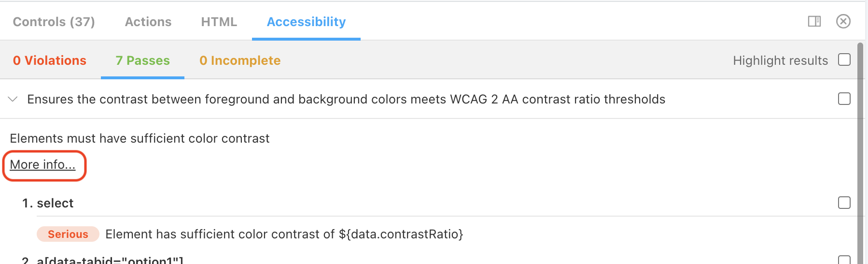Screen dimensions: 868x264
Task: Check the highlight box for select element
Action: 844,203
